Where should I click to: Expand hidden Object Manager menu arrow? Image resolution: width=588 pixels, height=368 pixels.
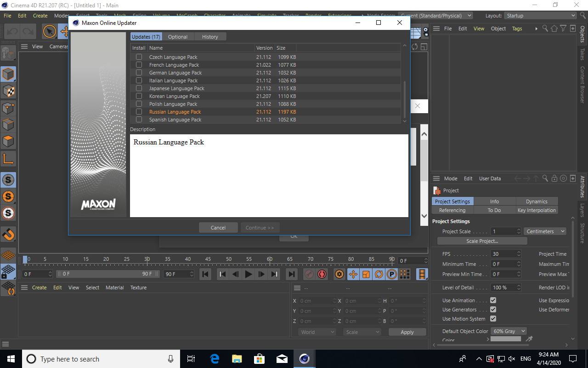pyautogui.click(x=536, y=29)
